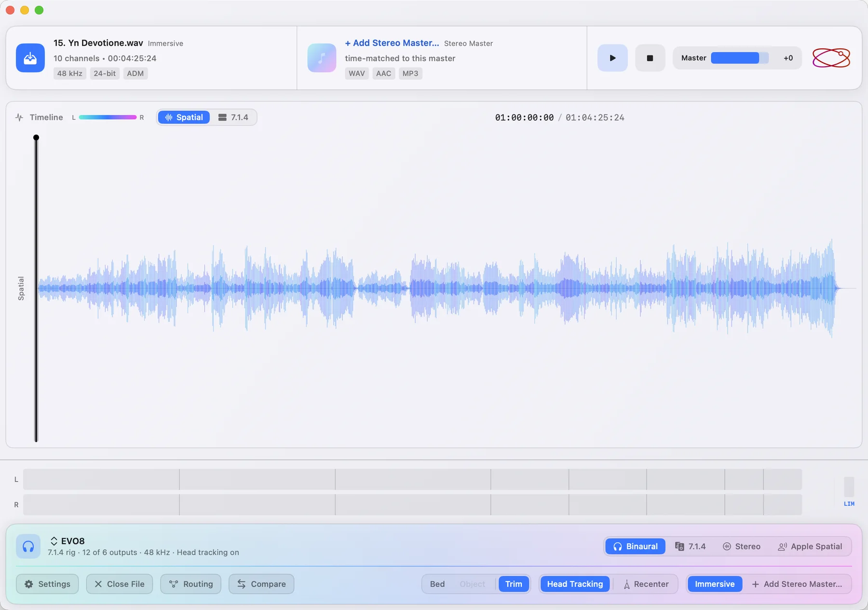Screen dimensions: 868x610
Task: Click the Compare arrows icon
Action: (x=242, y=584)
